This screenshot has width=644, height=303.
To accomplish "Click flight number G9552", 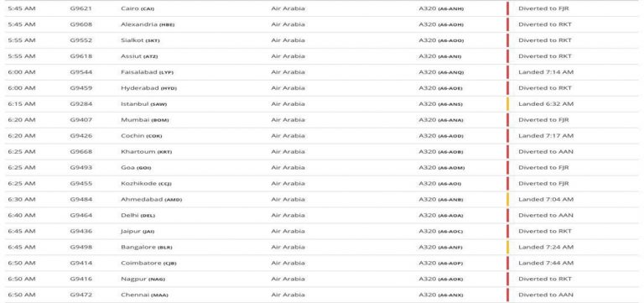I will point(80,40).
